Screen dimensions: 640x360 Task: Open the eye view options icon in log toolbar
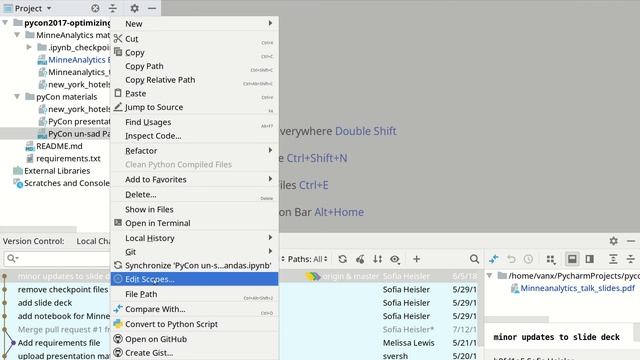tap(395, 259)
